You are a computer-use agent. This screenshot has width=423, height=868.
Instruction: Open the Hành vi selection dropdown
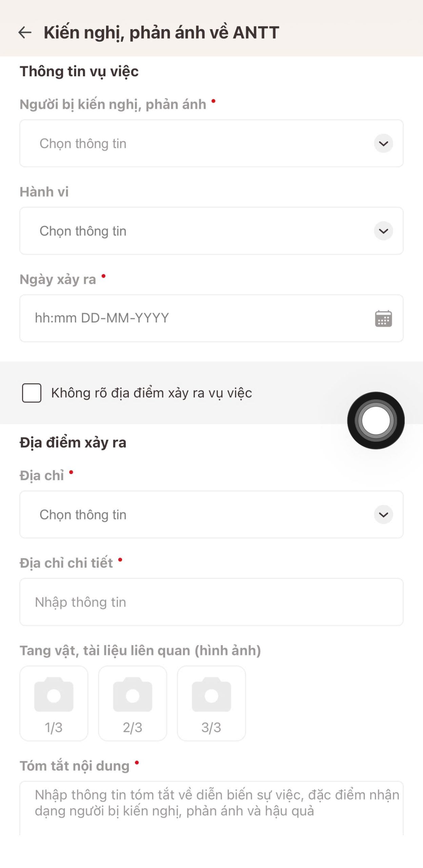coord(197,231)
